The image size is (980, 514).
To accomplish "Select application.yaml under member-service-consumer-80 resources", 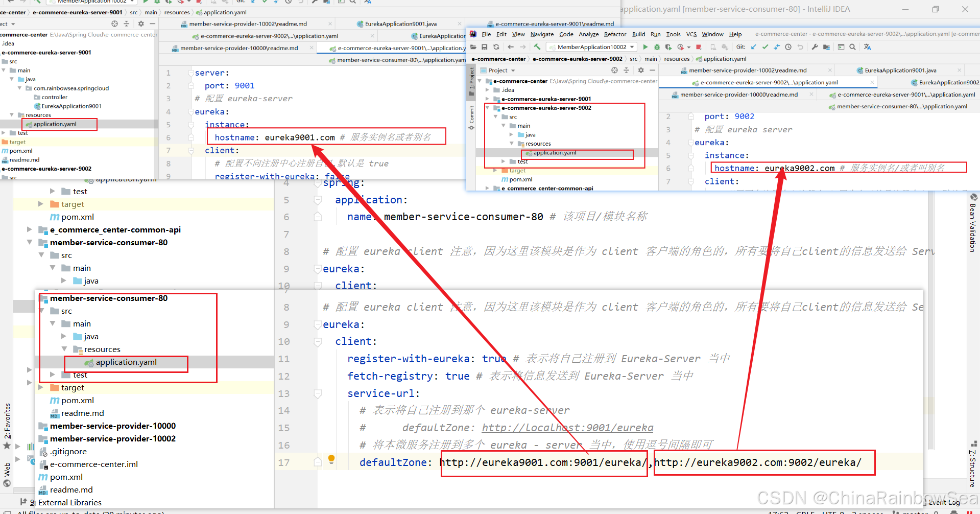I will [126, 362].
